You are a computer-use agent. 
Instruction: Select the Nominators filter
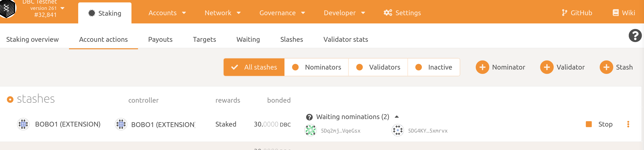[x=316, y=67]
